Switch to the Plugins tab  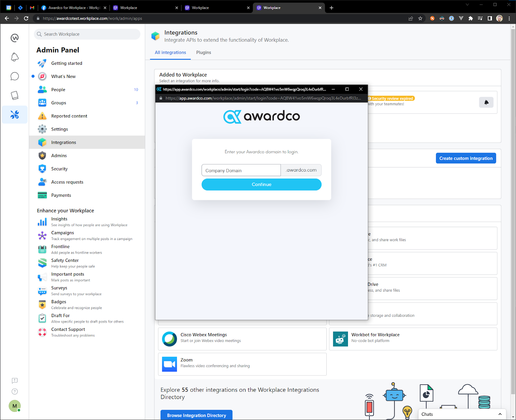tap(203, 53)
